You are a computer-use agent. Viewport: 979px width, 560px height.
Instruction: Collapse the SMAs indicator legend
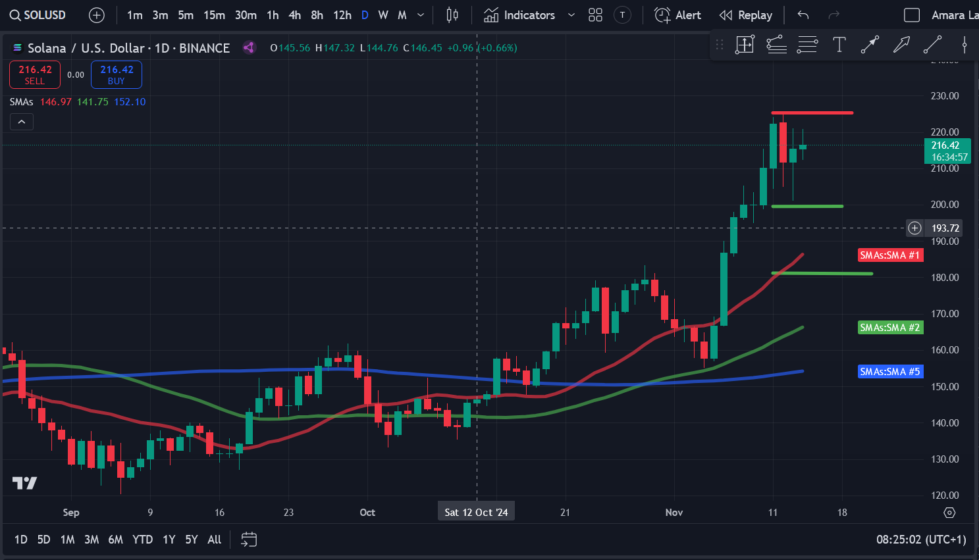pos(22,122)
